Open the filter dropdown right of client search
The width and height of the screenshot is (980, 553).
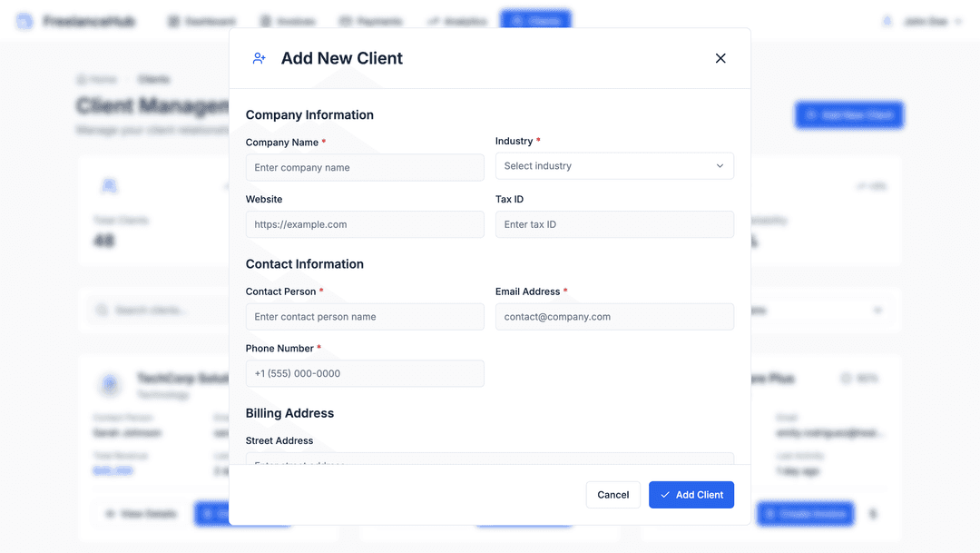click(x=817, y=311)
